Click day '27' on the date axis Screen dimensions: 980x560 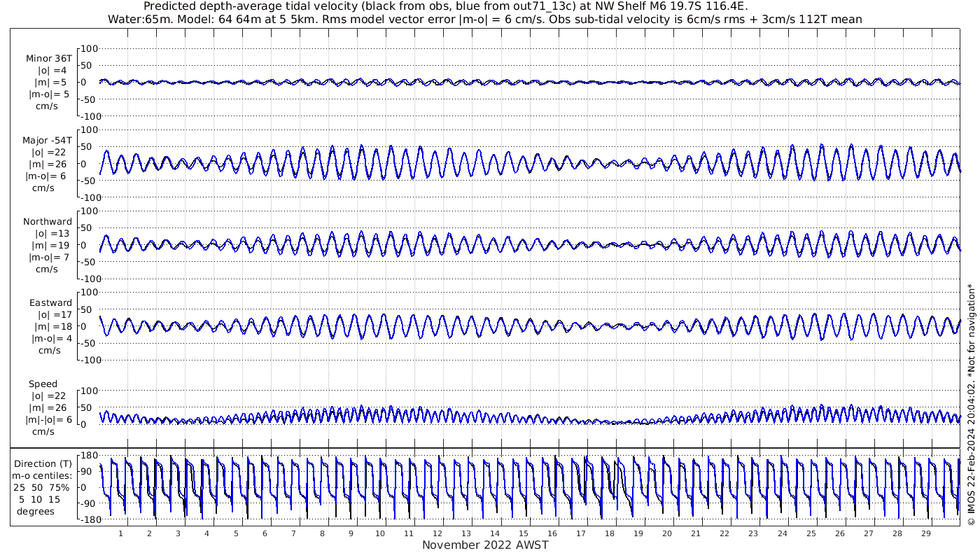pos(868,533)
